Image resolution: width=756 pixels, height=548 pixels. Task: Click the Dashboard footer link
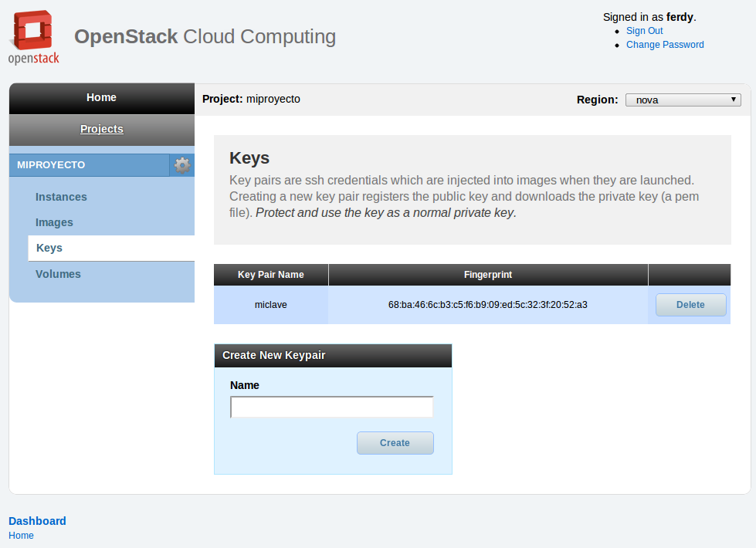pyautogui.click(x=37, y=521)
